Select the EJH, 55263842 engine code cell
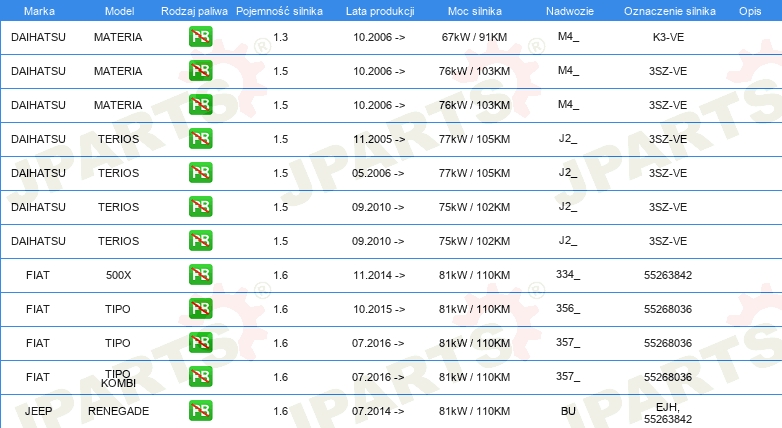 tap(668, 413)
